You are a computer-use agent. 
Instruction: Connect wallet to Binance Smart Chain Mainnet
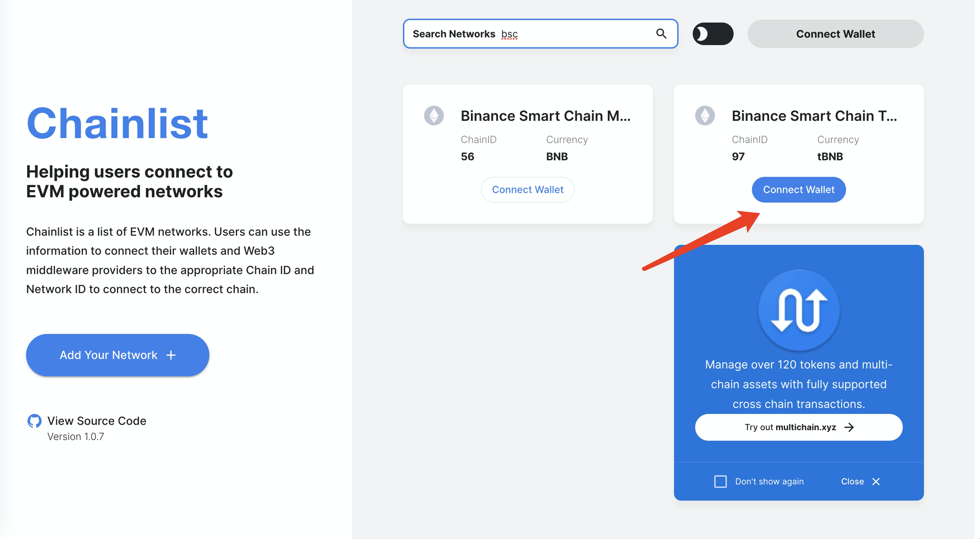click(x=527, y=190)
